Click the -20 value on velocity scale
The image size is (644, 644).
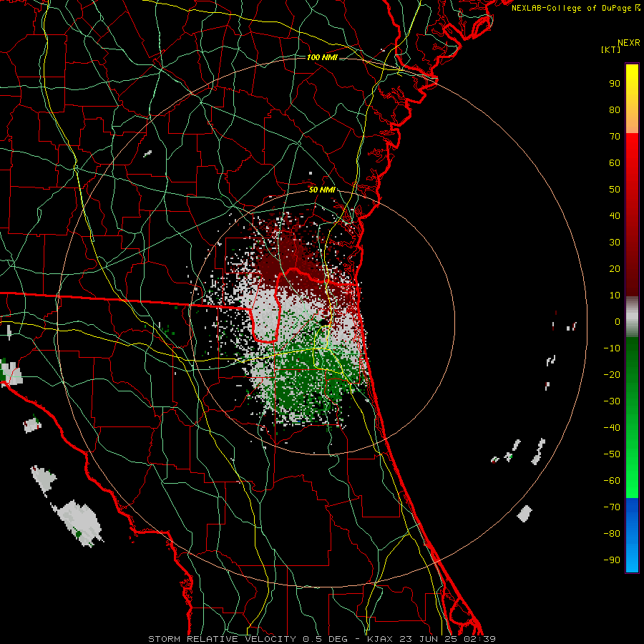point(612,374)
